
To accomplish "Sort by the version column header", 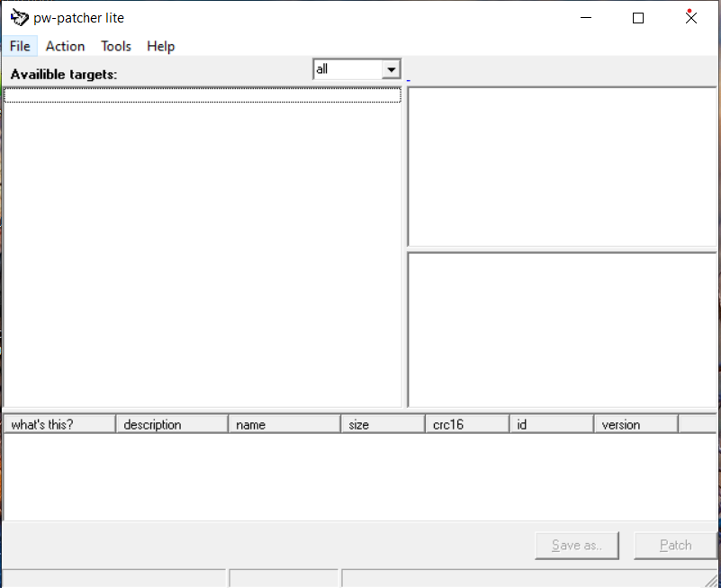I will pyautogui.click(x=634, y=423).
